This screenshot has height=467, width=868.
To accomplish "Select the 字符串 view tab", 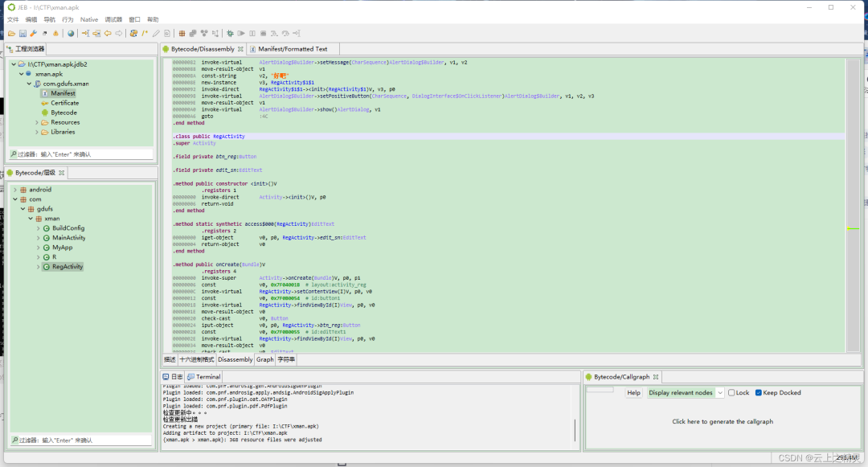I will 286,359.
